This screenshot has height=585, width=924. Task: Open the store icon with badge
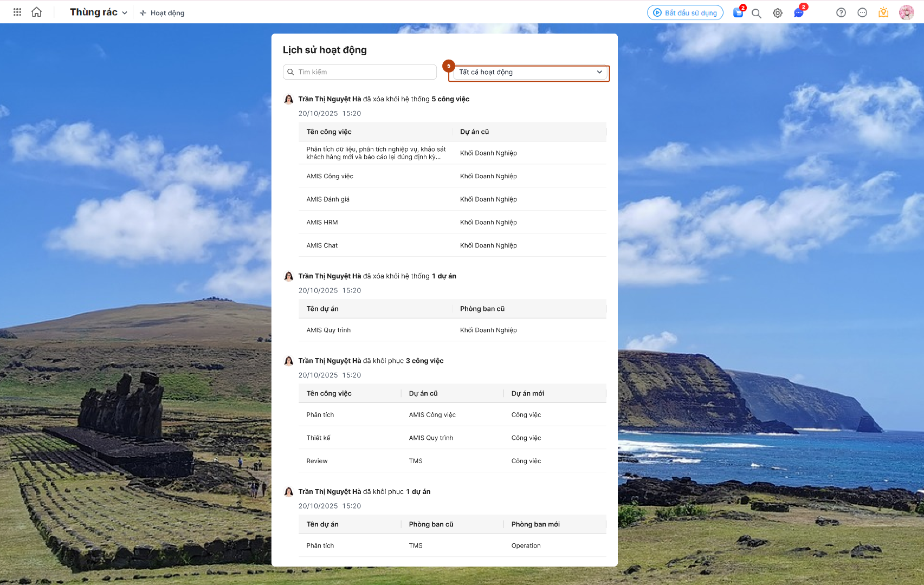[x=739, y=12]
